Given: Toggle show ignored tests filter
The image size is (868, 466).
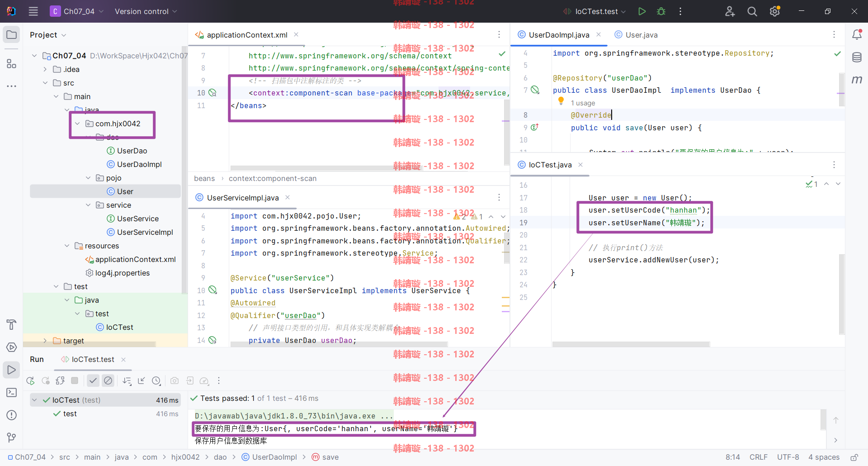Looking at the screenshot, I should 108,380.
